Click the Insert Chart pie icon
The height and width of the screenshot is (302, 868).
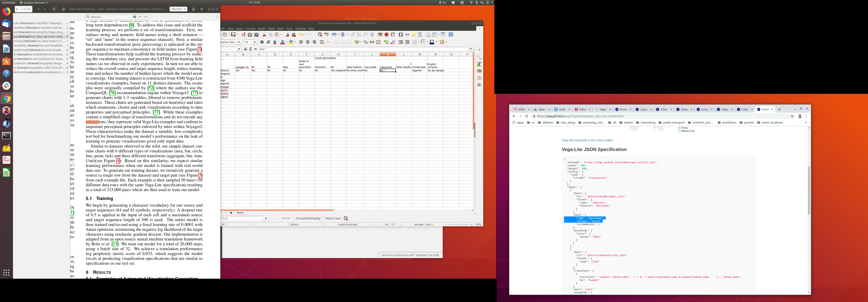(x=387, y=35)
